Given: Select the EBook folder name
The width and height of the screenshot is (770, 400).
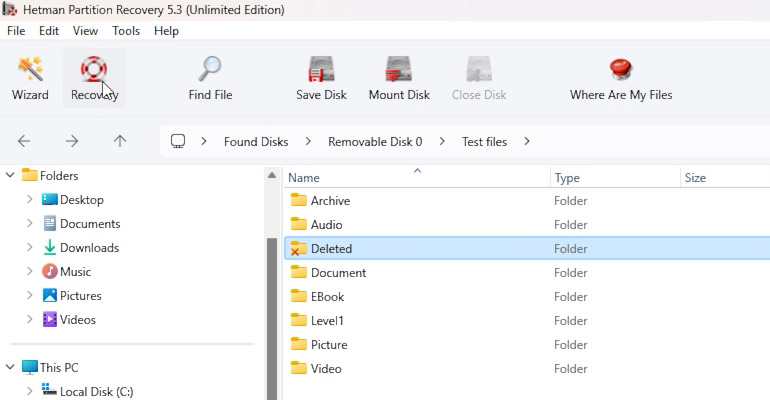Looking at the screenshot, I should pos(327,296).
